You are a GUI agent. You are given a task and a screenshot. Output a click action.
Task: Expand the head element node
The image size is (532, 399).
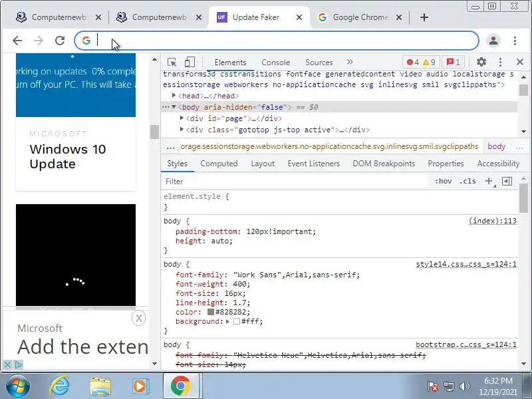(174, 96)
